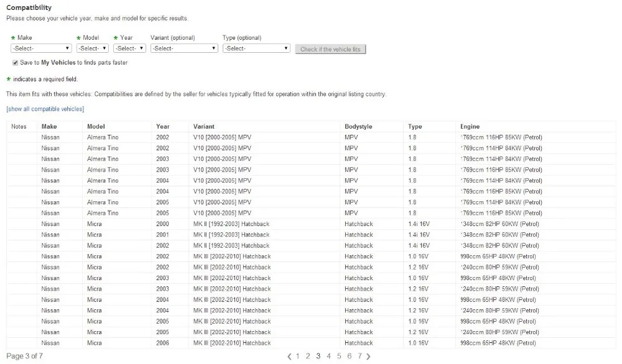Click the 'indicates a required field' note
Viewport: 622px width, 364px height.
45,80
